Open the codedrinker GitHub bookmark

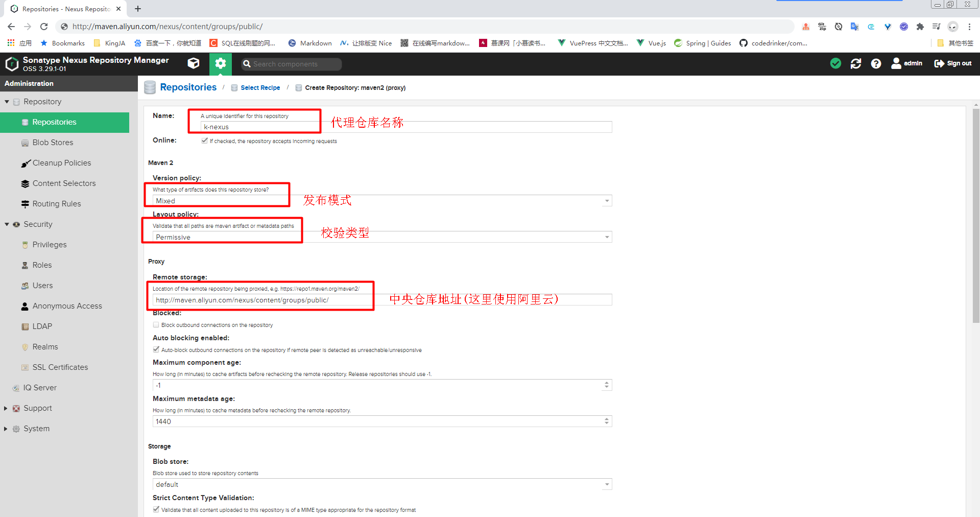click(x=773, y=43)
